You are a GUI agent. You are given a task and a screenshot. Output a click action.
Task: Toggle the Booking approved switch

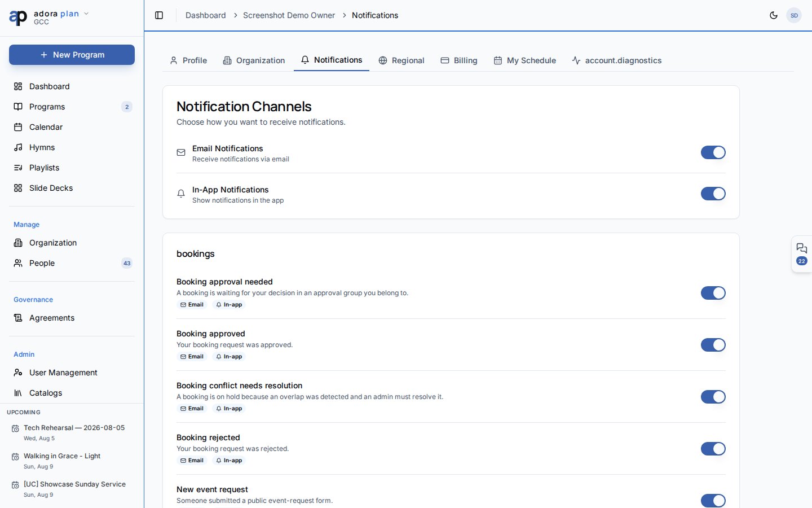[x=713, y=345]
